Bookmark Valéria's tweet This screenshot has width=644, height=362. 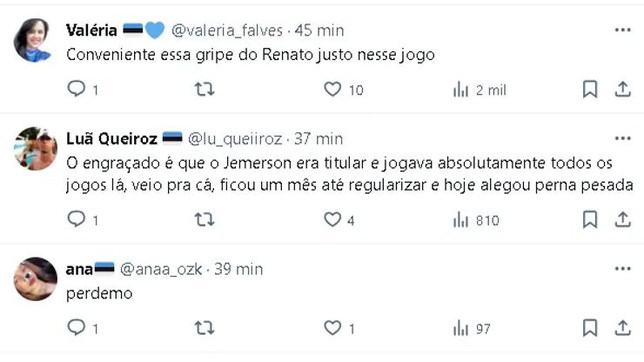(589, 89)
